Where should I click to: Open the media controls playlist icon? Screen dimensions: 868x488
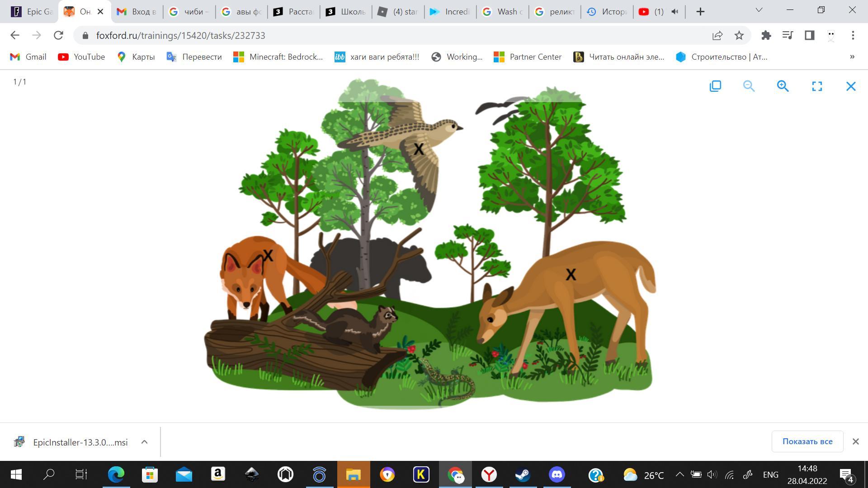point(788,35)
